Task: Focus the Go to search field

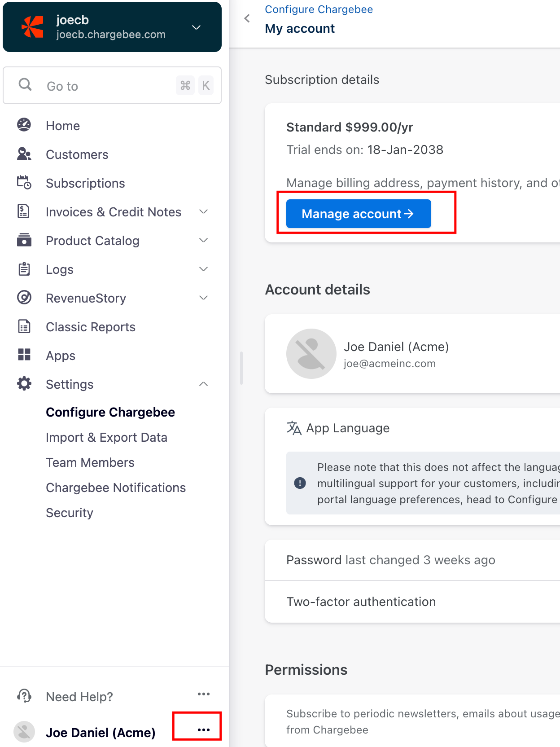Action: (x=108, y=86)
